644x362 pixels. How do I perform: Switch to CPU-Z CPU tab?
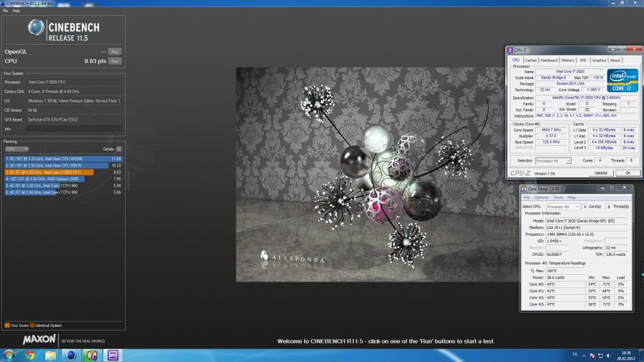(x=516, y=60)
